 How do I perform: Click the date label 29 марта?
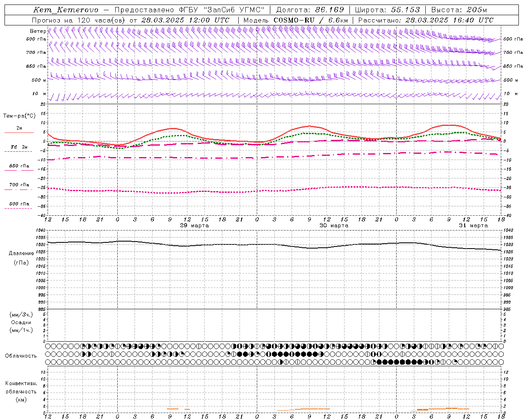[x=194, y=225]
